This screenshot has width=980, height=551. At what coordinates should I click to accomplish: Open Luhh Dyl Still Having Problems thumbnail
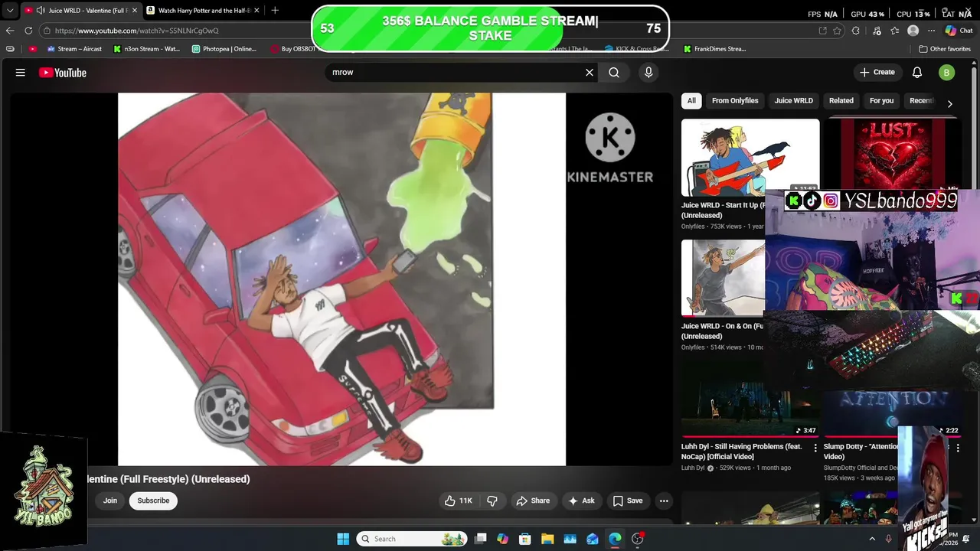(x=750, y=399)
